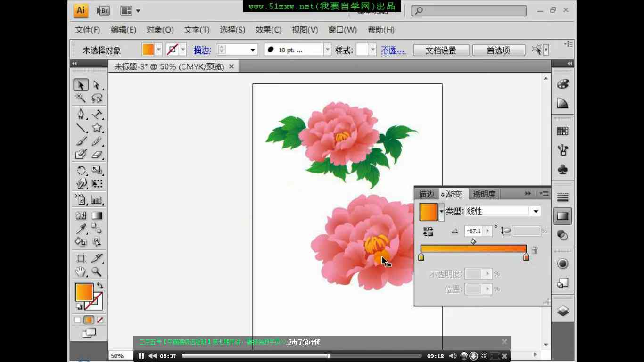Swap fill and stroke with the double arrow

pos(100,285)
